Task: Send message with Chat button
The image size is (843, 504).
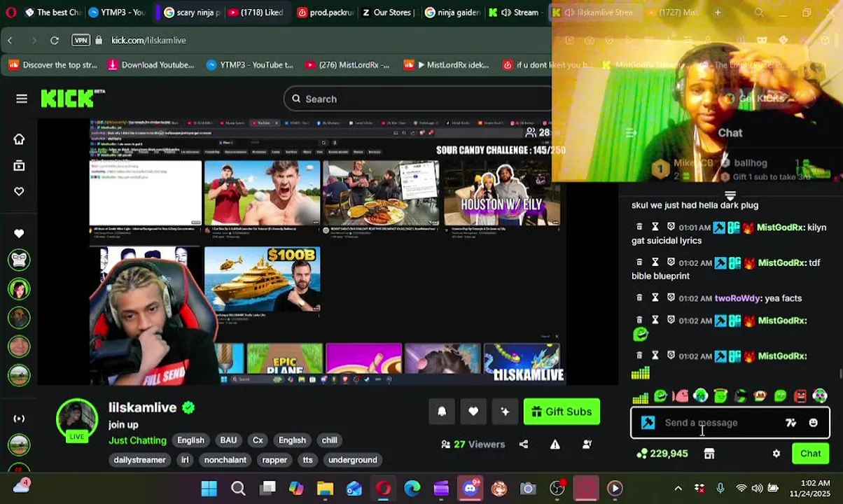Action: coord(810,454)
